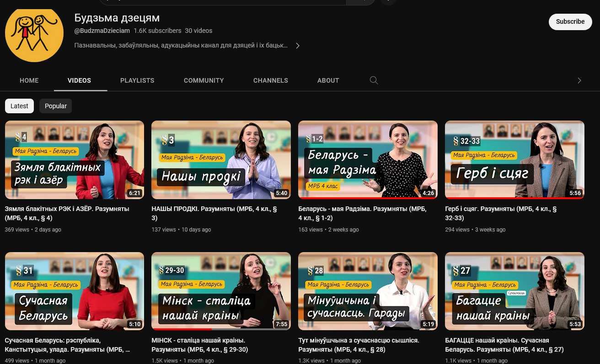Click the 5:53 duration badge
The image size is (600, 364).
(575, 324)
